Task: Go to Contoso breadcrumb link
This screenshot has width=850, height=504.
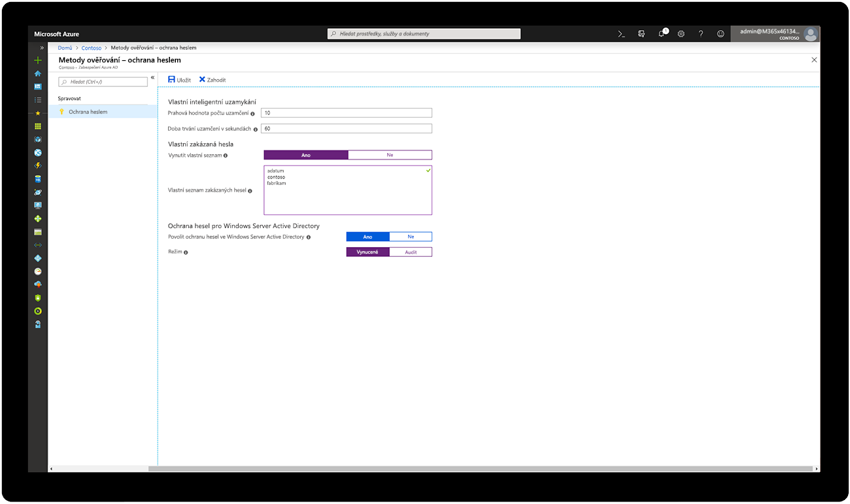Action: [92, 48]
